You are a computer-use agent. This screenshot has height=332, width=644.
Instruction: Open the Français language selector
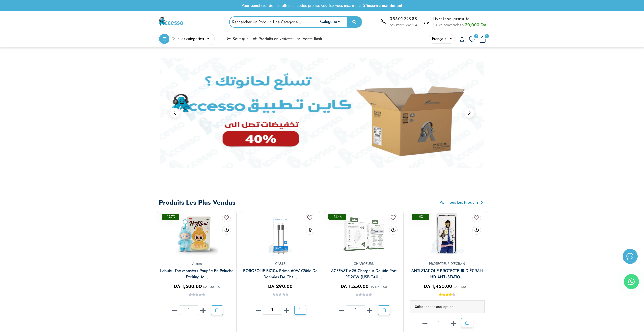pos(442,39)
